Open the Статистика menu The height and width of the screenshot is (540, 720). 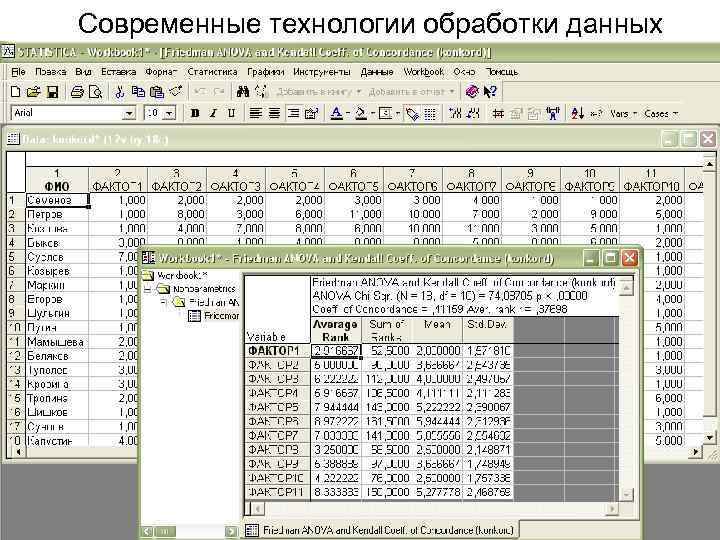[x=212, y=72]
